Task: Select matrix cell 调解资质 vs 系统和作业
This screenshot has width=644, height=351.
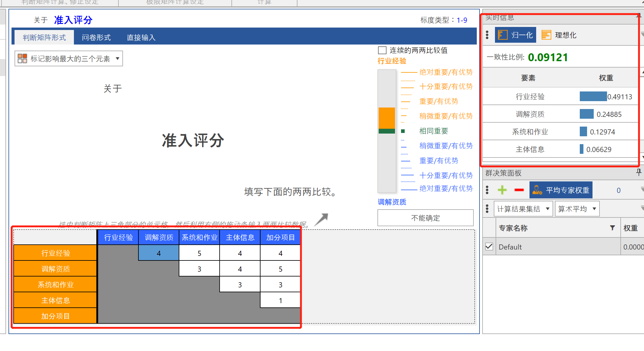Action: click(199, 269)
